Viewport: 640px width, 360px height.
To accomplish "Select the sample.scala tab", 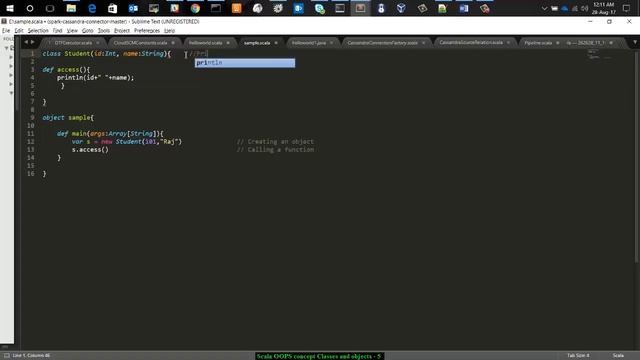I will tap(257, 43).
